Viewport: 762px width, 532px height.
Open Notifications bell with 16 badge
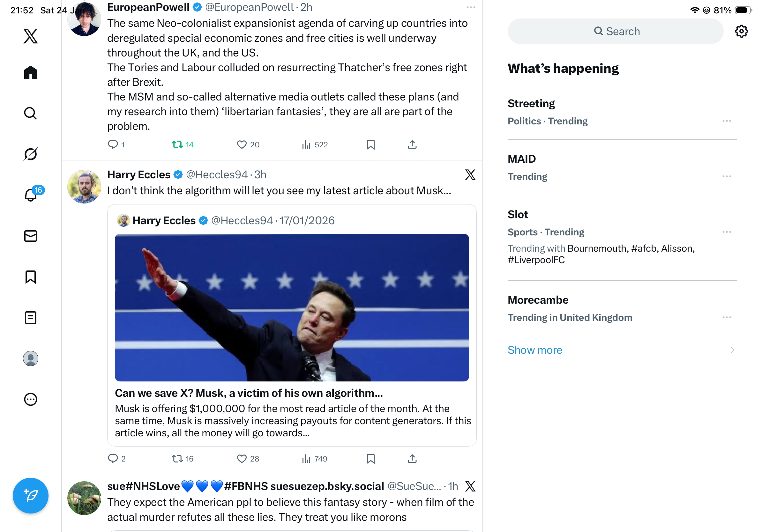tap(31, 195)
